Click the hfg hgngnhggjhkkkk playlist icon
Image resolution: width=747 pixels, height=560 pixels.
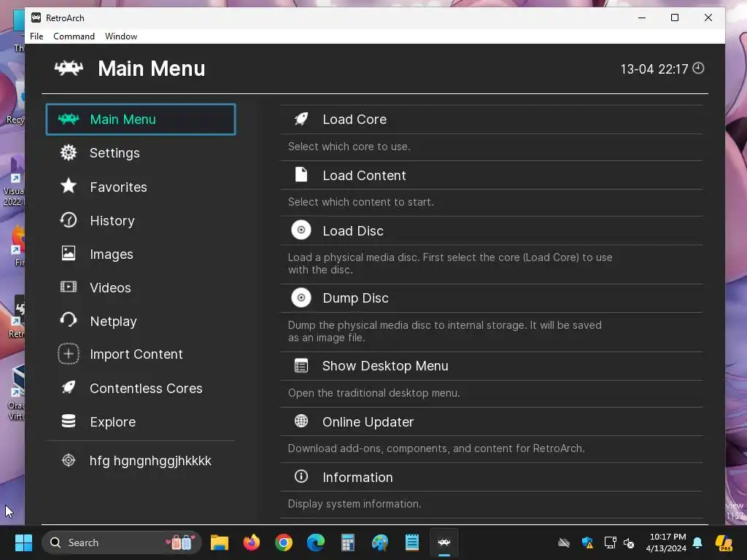click(69, 460)
